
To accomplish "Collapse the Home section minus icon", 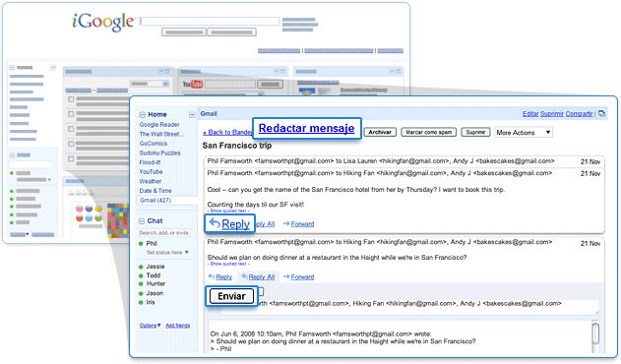I will 142,115.
